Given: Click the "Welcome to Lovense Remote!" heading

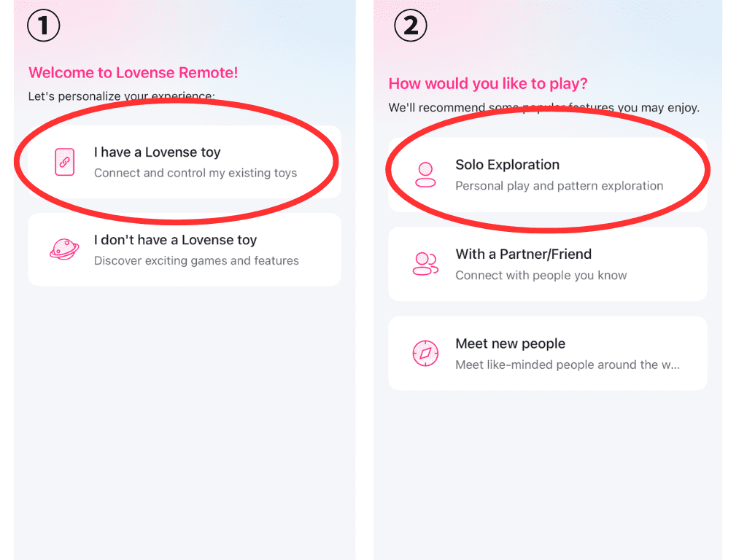Looking at the screenshot, I should coord(133,73).
